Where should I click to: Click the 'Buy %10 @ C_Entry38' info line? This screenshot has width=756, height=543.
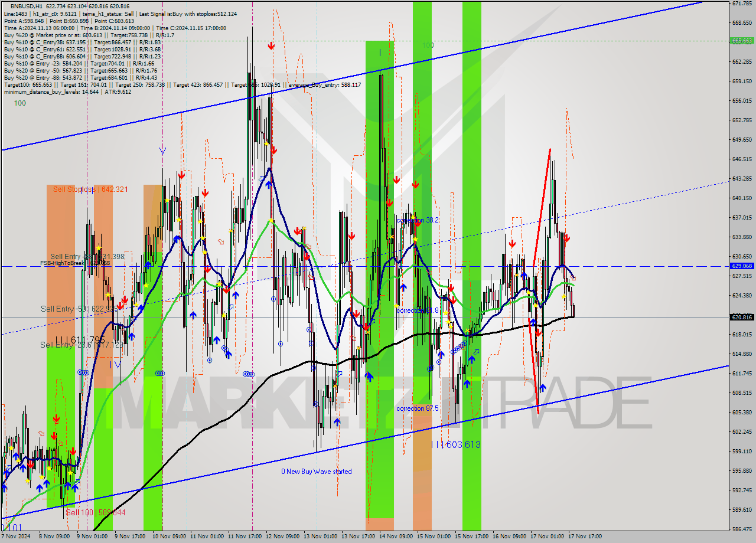point(82,42)
